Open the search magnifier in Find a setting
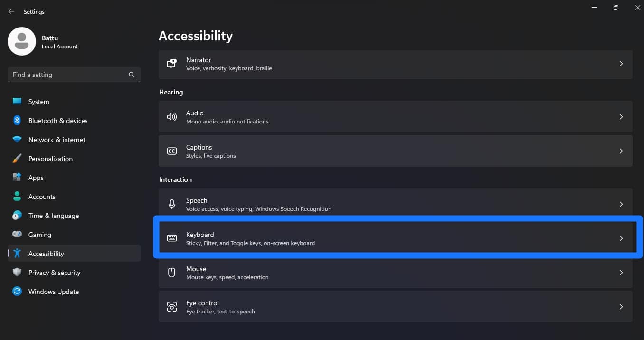 point(131,75)
